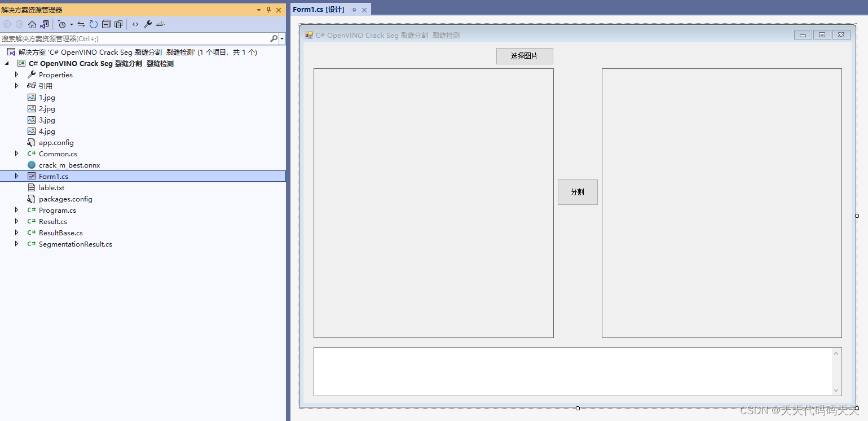Click the View Code icon
Viewport: 868px width, 421px height.
click(x=135, y=24)
